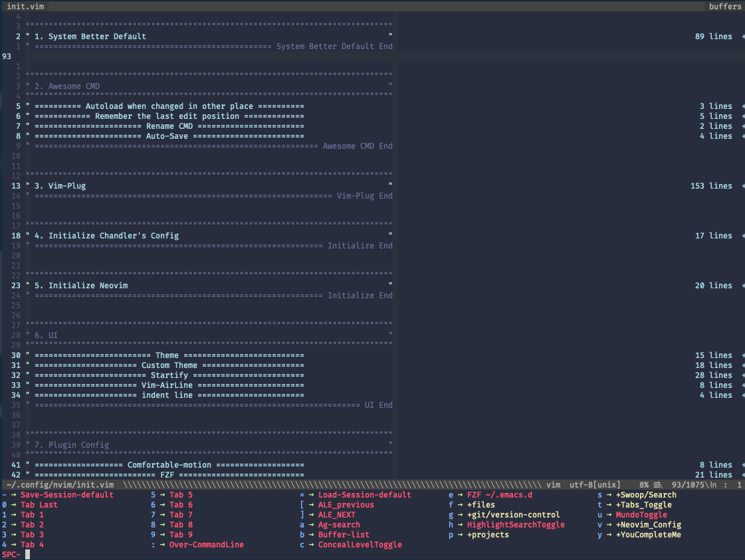Select the MundoToggle menu entry
Image resolution: width=745 pixels, height=560 pixels.
641,515
